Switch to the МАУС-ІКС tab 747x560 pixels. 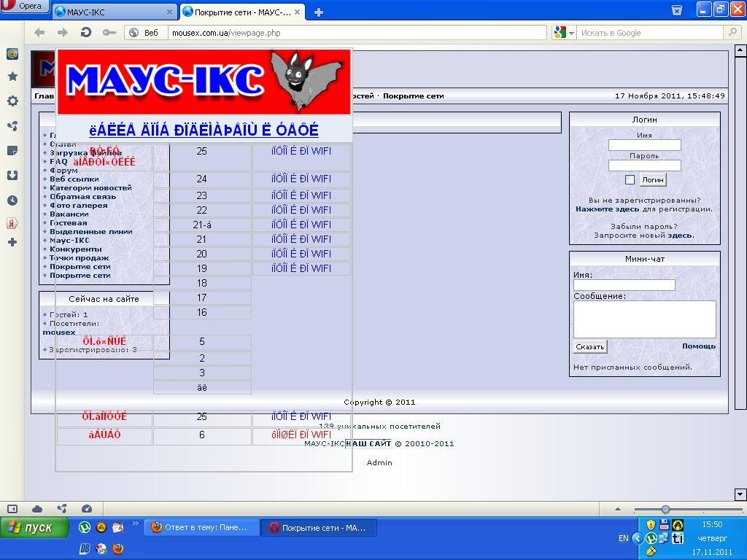113,12
